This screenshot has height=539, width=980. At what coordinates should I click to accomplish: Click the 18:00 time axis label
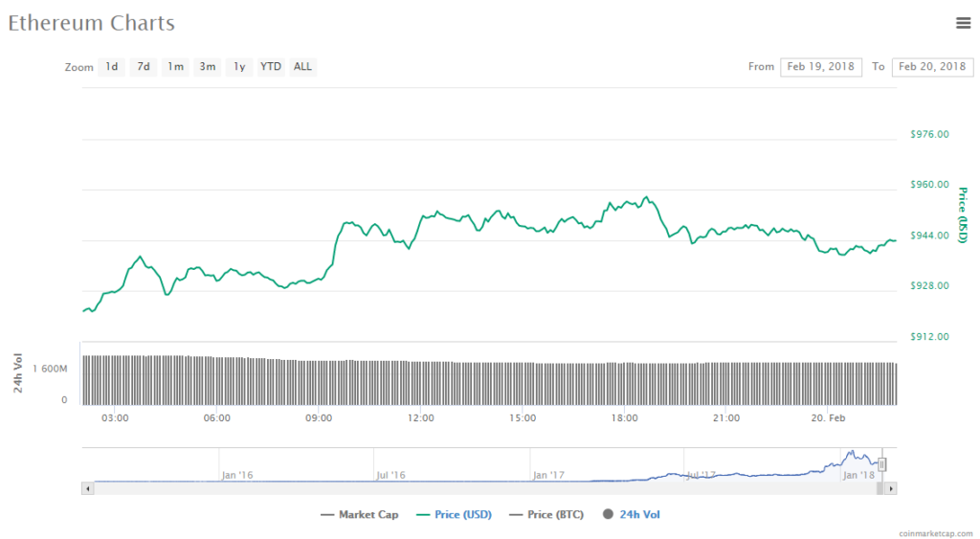click(x=624, y=418)
